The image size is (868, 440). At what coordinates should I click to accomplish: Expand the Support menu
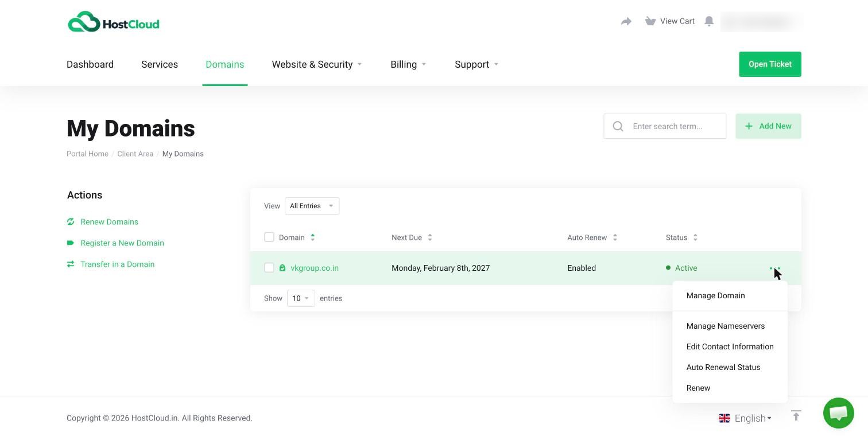(476, 64)
